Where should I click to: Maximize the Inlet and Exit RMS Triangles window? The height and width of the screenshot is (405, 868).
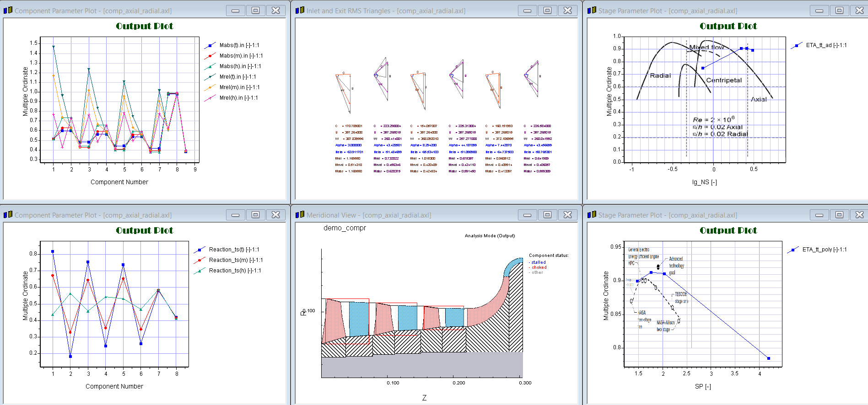(547, 10)
